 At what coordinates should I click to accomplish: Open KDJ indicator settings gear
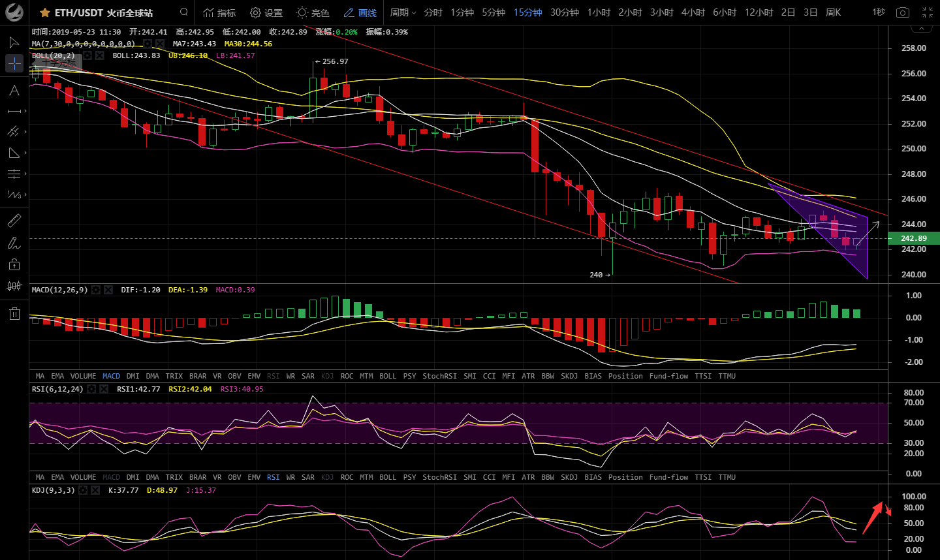[x=83, y=490]
